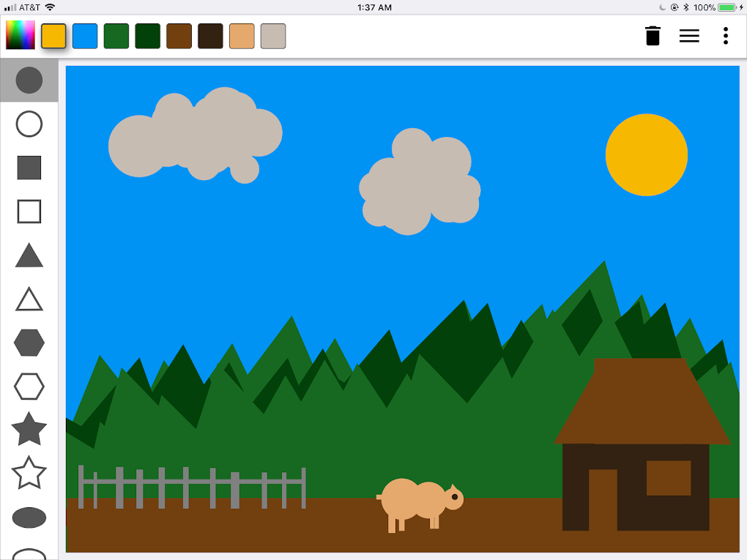This screenshot has height=560, width=747.
Task: Select the filled circle shape tool
Action: 29,80
